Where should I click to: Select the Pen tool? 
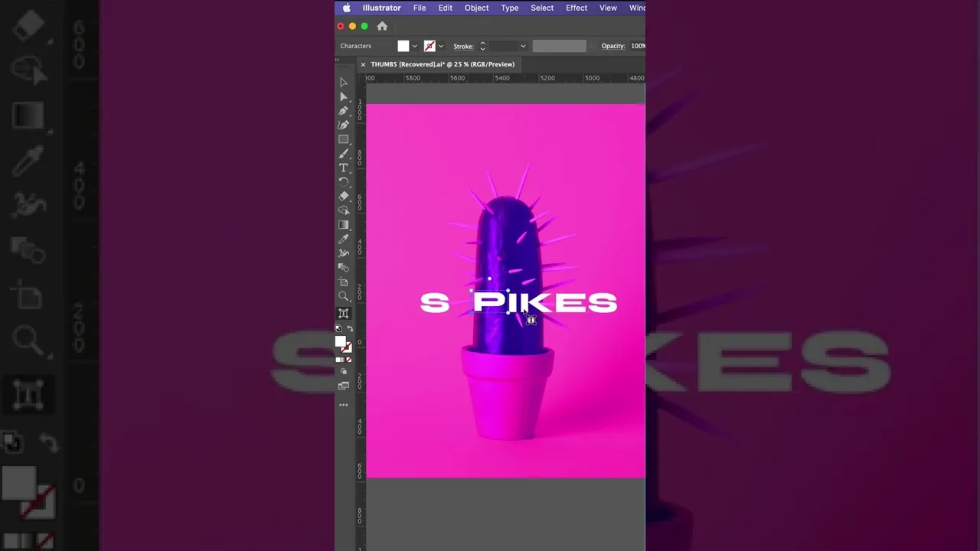click(x=344, y=111)
